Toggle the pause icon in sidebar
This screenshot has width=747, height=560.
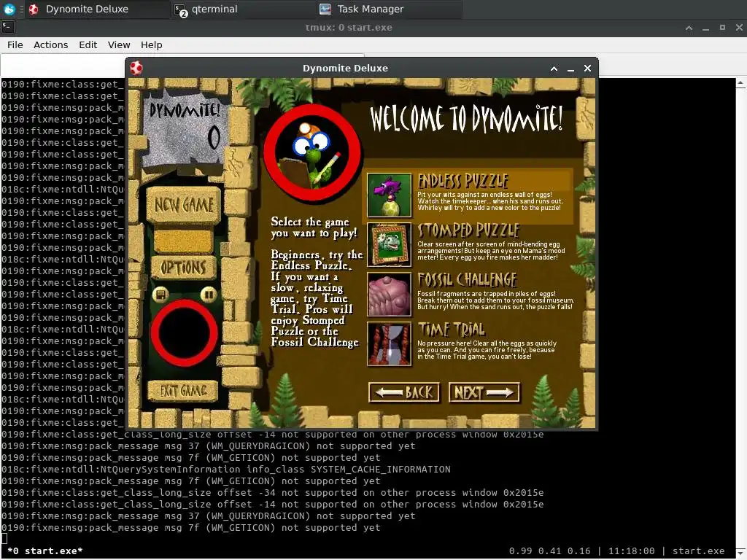208,295
